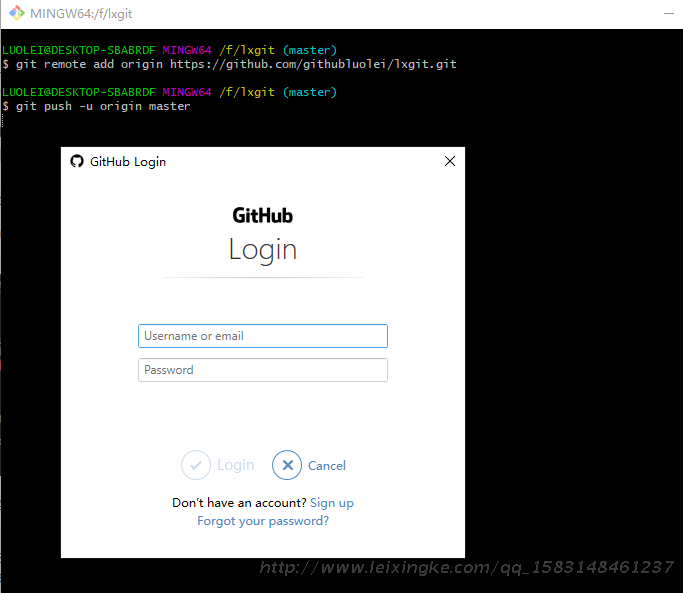Click the Git Bash icon in the MINGW64 title bar
683x593 pixels.
pos(17,13)
